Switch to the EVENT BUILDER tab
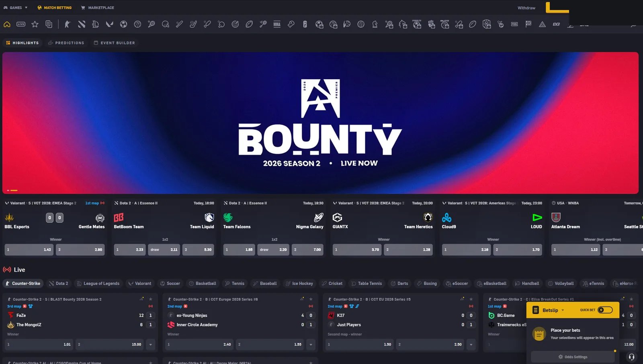 tap(114, 43)
